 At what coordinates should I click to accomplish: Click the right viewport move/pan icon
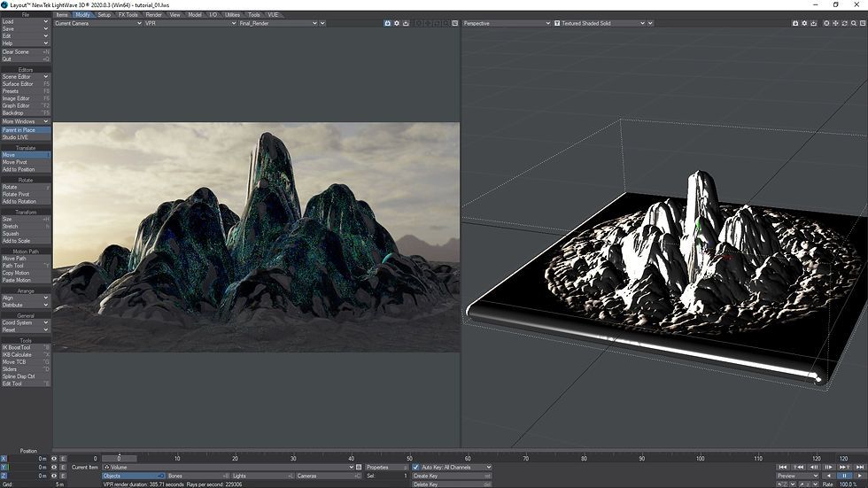837,23
